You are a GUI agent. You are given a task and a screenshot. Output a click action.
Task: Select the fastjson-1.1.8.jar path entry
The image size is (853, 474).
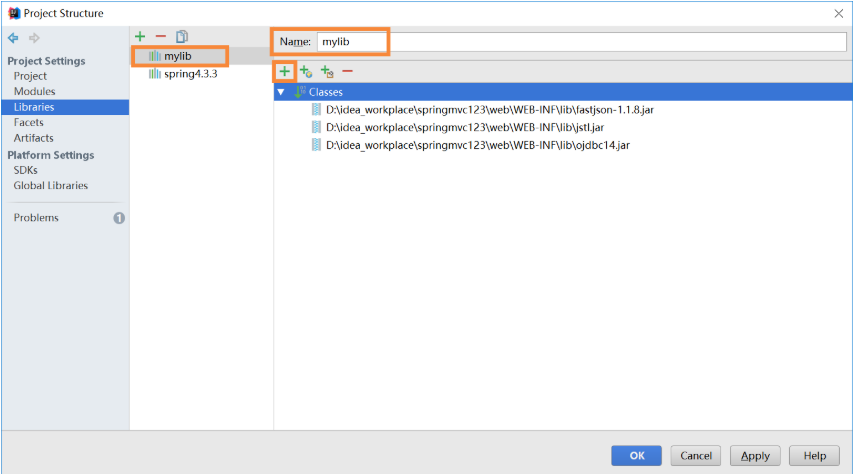click(490, 109)
